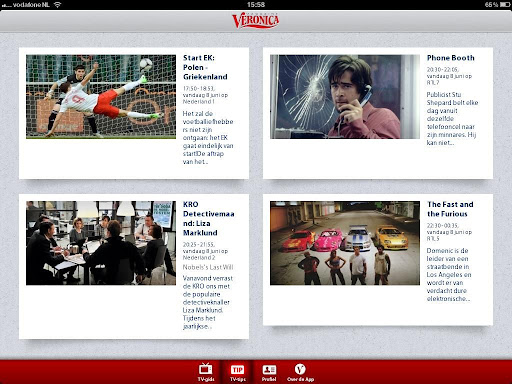Open the Profiel tab

tap(269, 372)
